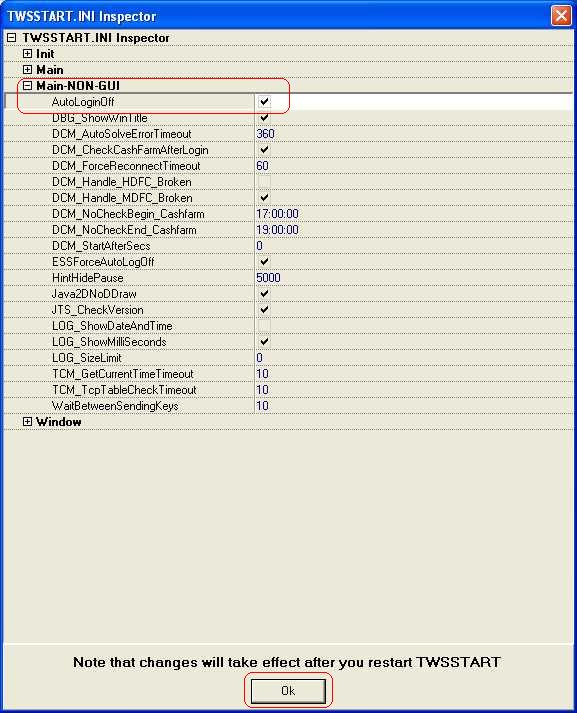
Task: Toggle the AutoLoginOff checkbox
Action: click(264, 102)
